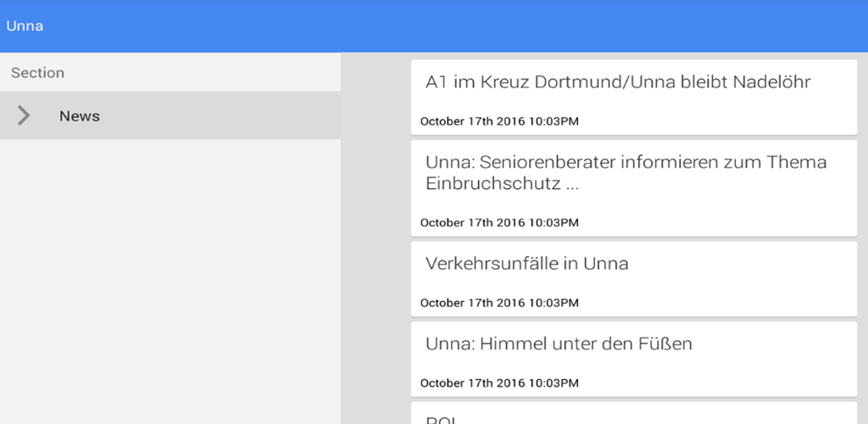Click timestamp under A1 im Kreuz article
This screenshot has height=424, width=868.
click(499, 121)
